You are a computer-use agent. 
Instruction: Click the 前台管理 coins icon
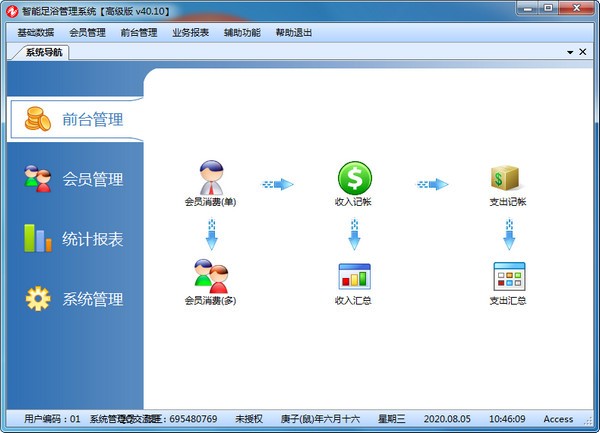37,119
